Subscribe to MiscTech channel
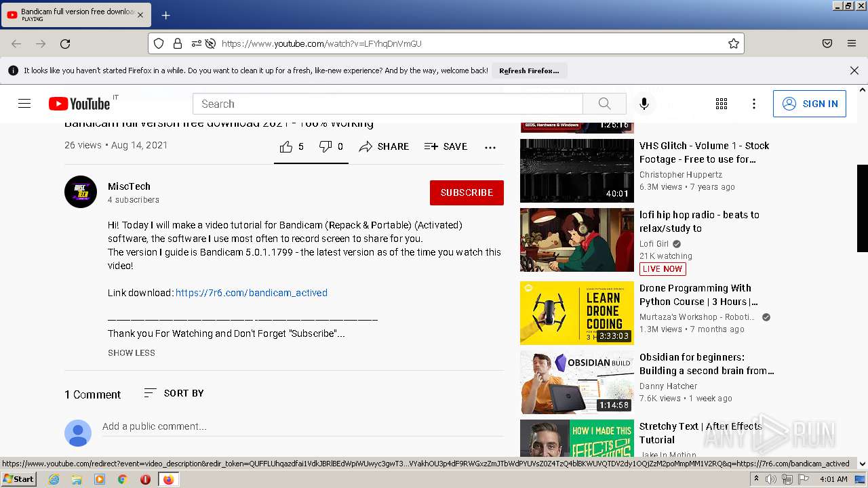The width and height of the screenshot is (868, 488). pos(467,192)
